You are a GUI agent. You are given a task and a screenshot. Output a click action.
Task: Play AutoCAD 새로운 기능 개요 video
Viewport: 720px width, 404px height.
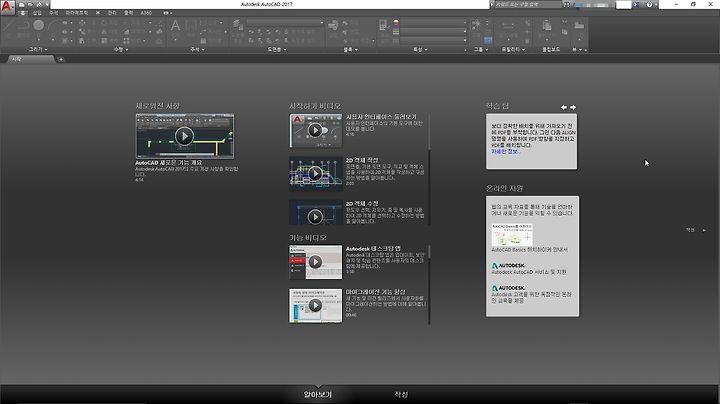pyautogui.click(x=184, y=136)
